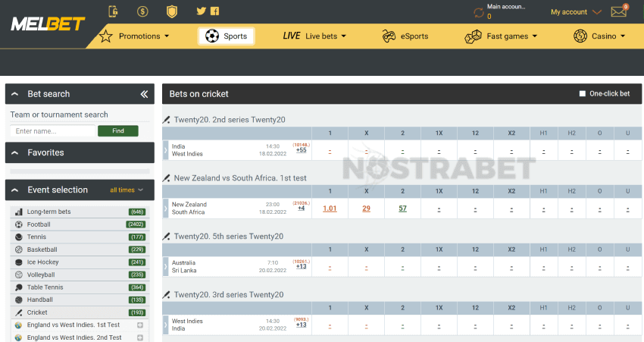Bet on South Africa win at 57
The height and width of the screenshot is (342, 644).
point(402,209)
